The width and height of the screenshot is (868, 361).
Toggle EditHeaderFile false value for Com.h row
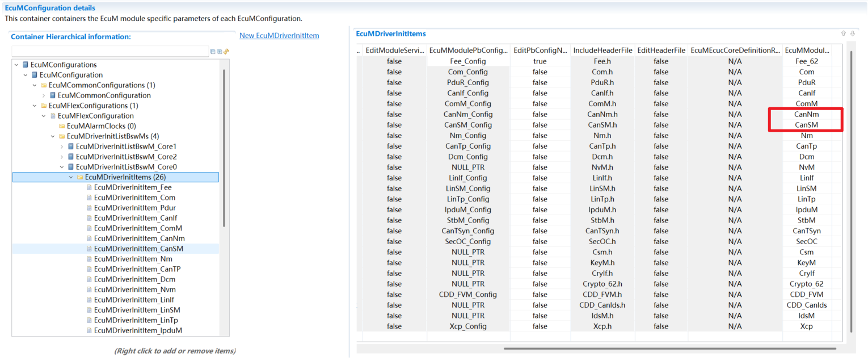[660, 72]
